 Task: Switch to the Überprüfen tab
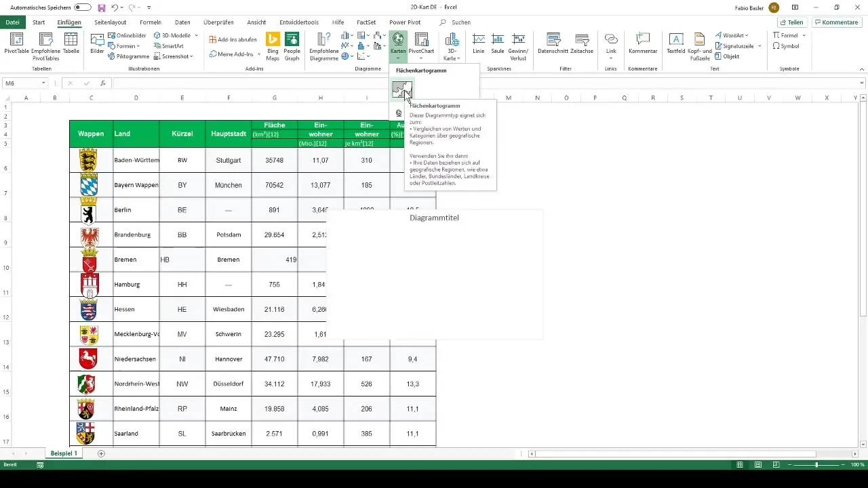[x=218, y=22]
